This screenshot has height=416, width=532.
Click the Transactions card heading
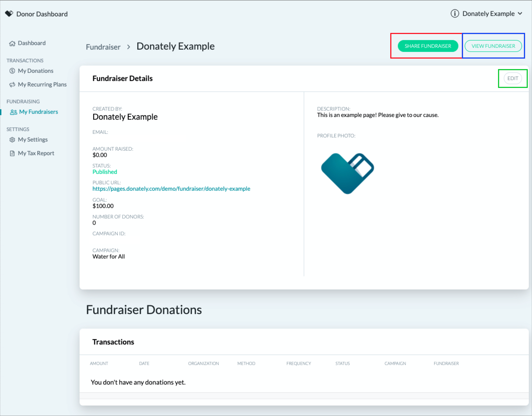pos(113,342)
